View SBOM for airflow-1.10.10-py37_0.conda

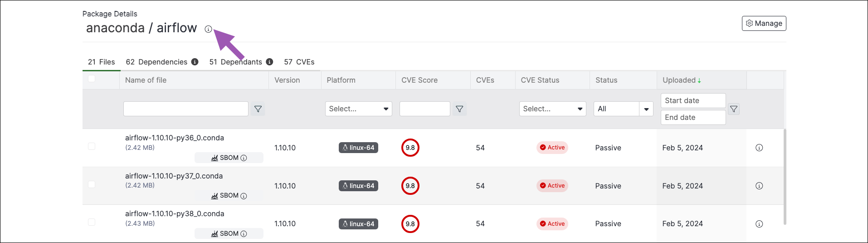coord(229,196)
